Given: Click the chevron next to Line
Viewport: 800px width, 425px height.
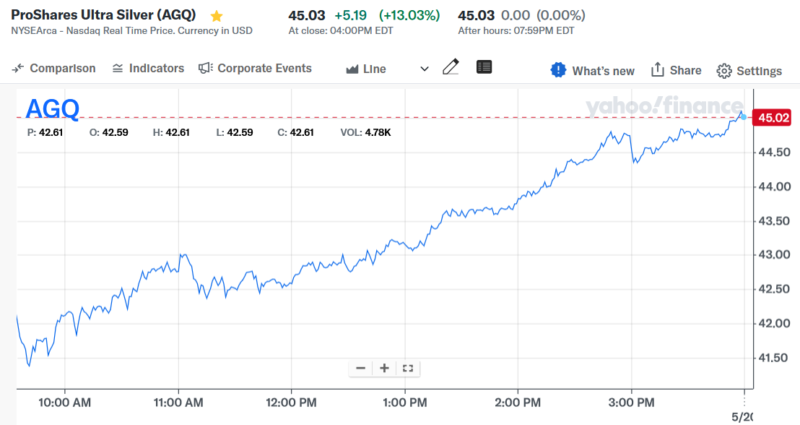Looking at the screenshot, I should [x=424, y=69].
